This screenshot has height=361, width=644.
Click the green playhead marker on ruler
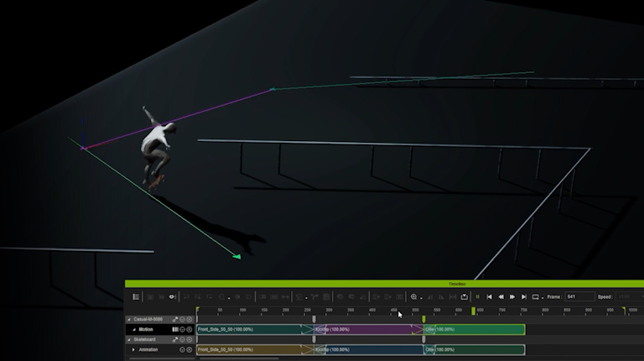click(473, 311)
